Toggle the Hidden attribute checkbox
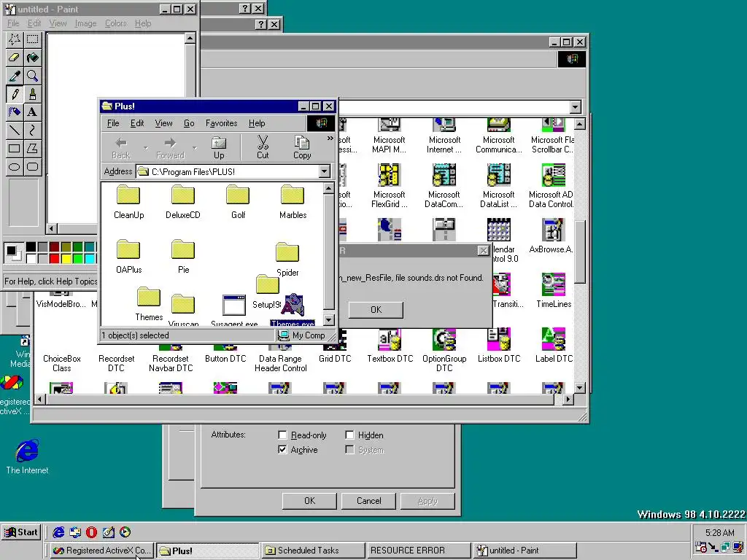 [349, 435]
